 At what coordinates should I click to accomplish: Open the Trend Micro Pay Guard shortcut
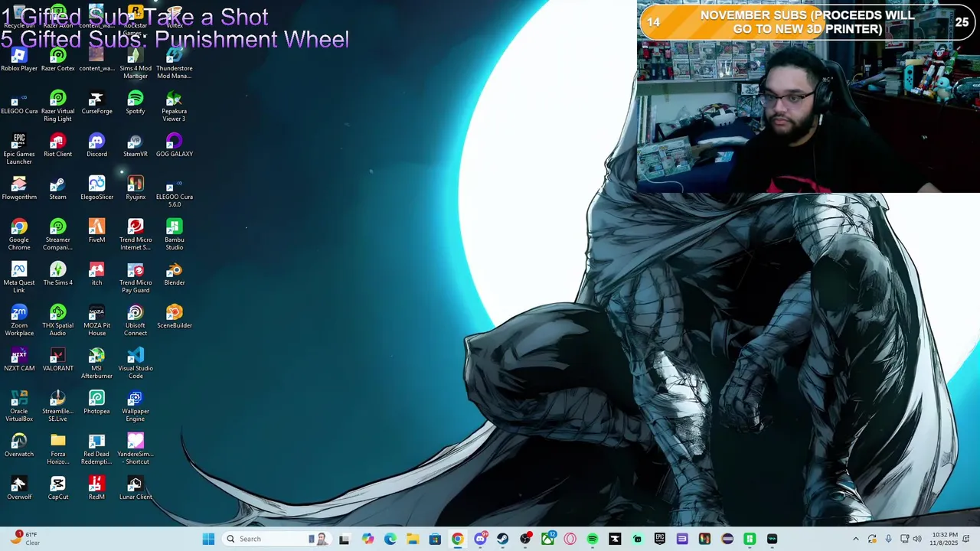tap(136, 279)
